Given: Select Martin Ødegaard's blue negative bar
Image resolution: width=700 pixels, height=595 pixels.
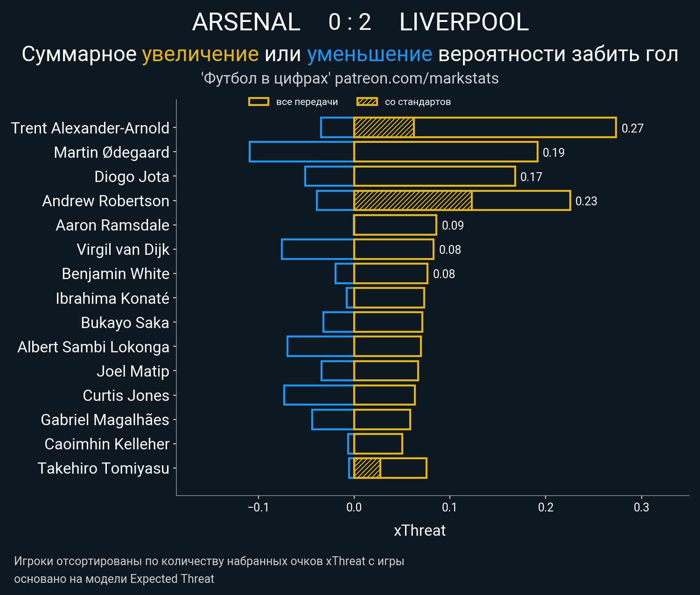Looking at the screenshot, I should click(301, 152).
